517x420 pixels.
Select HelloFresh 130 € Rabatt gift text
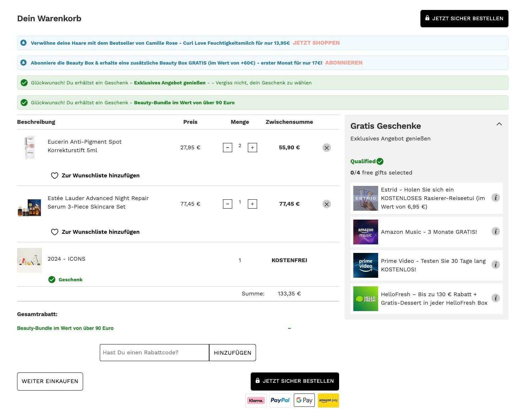click(434, 299)
